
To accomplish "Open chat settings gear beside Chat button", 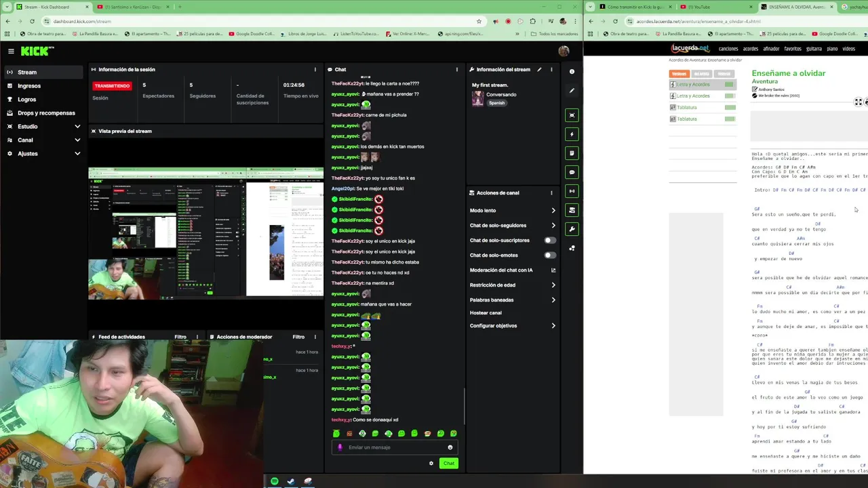I will tap(431, 464).
